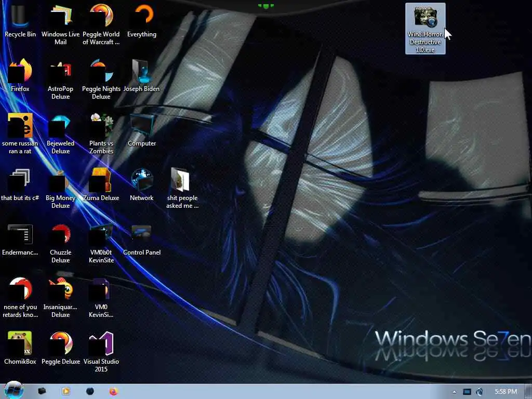Open Zuma Deluxe game icon
This screenshot has height=399, width=532.
pyautogui.click(x=101, y=184)
